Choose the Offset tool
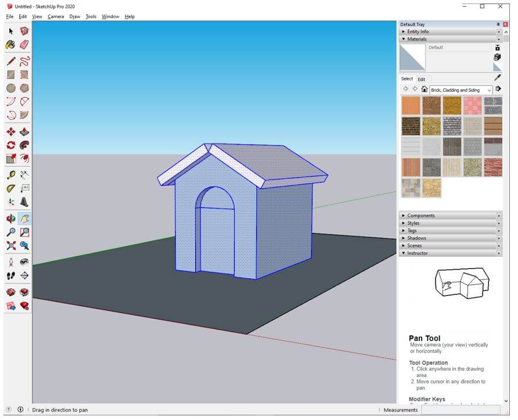The image size is (518, 420). [24, 159]
